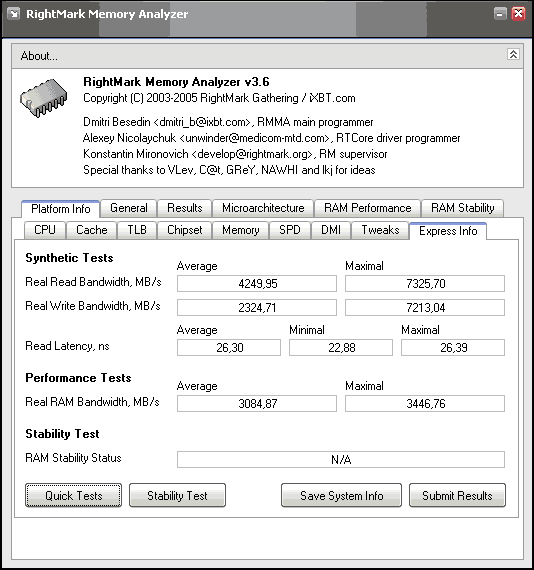Run the Quick Tests button
This screenshot has height=570, width=534.
(73, 495)
